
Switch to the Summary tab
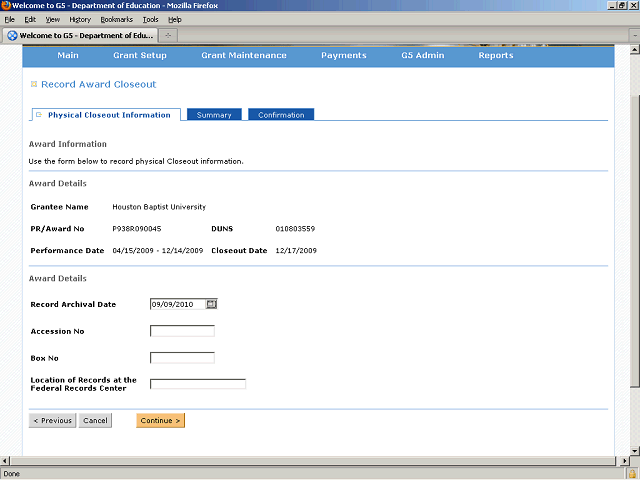[x=214, y=115]
